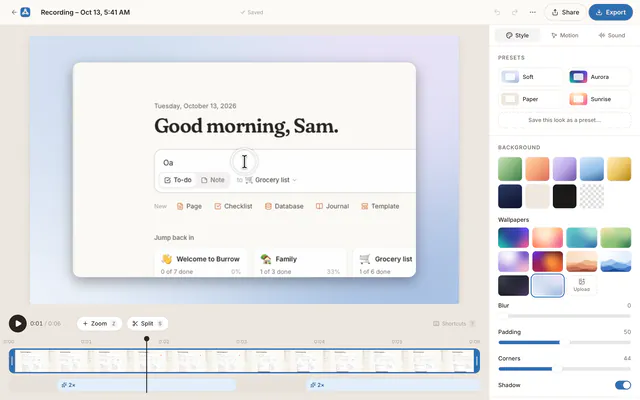This screenshot has width=640, height=400.
Task: Select the orange background swatch
Action: [x=537, y=169]
